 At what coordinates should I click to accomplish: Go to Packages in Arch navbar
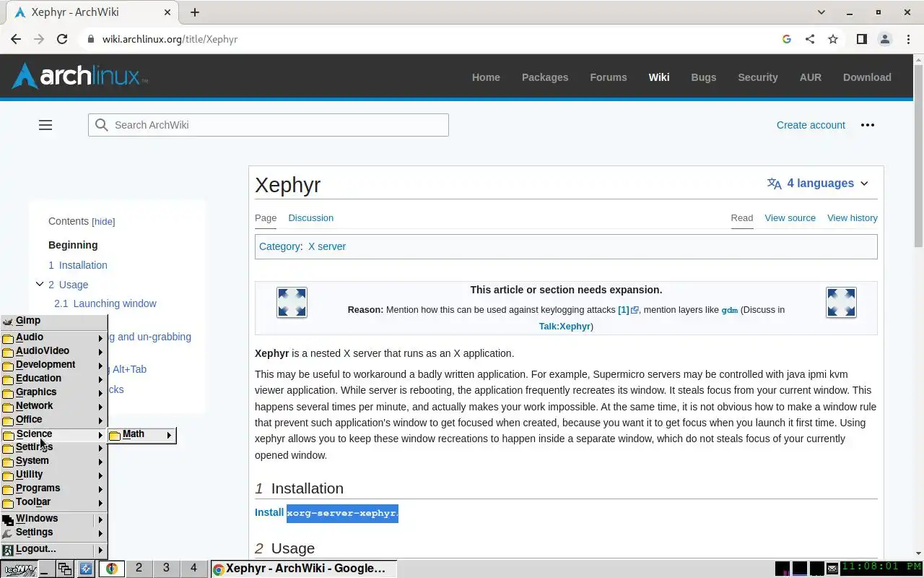545,77
